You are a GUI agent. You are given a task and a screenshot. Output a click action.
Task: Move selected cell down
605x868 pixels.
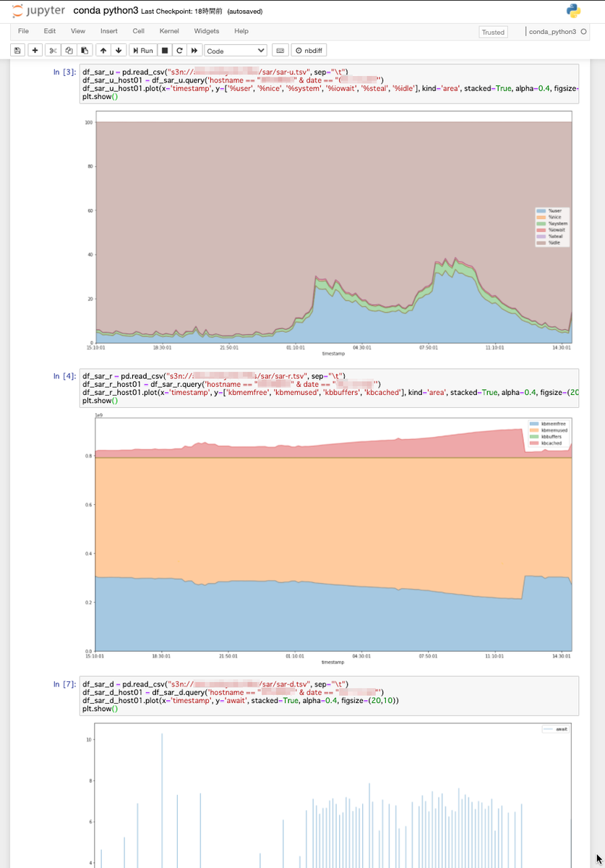coord(119,51)
